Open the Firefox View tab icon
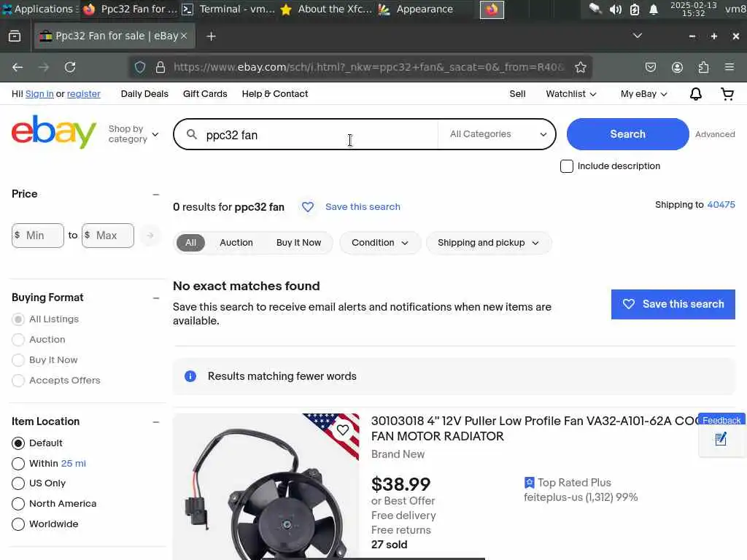747x560 pixels. click(x=15, y=36)
